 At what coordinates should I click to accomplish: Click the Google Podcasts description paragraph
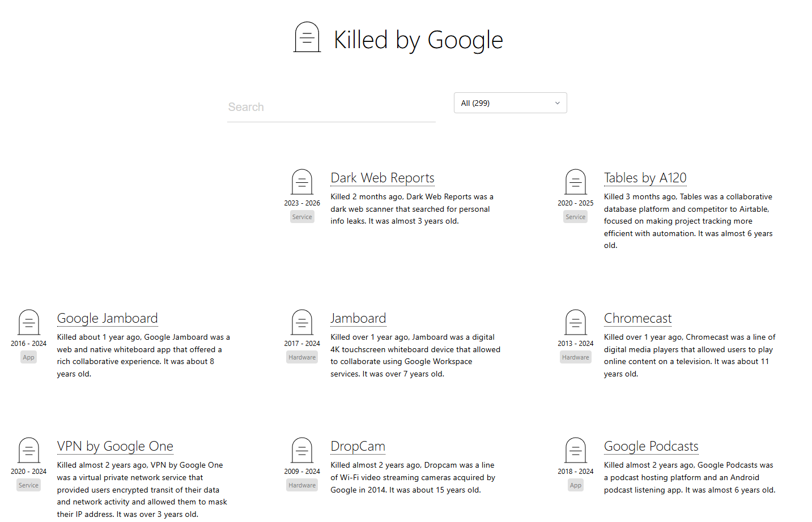(690, 477)
